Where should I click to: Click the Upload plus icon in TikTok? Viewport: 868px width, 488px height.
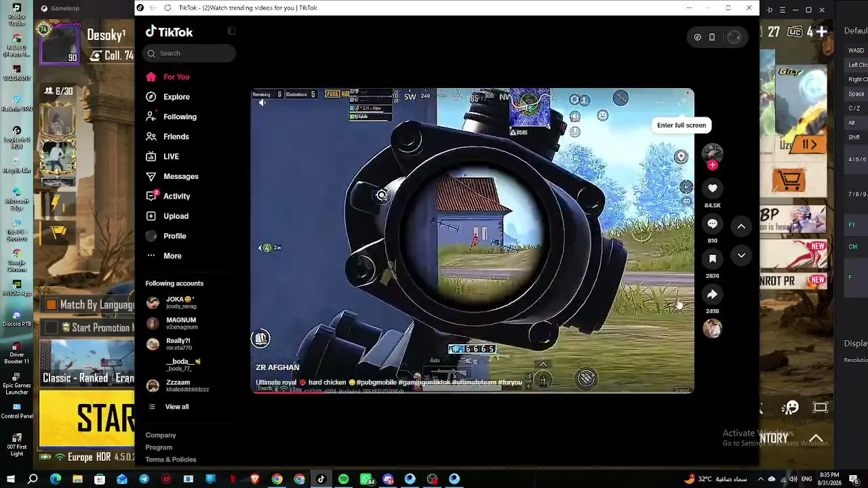[151, 216]
